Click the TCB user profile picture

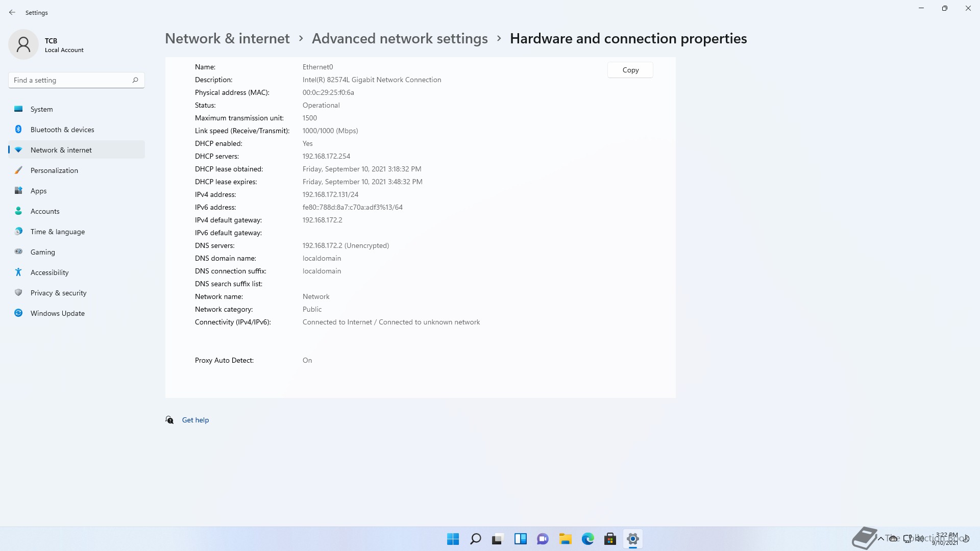point(23,45)
